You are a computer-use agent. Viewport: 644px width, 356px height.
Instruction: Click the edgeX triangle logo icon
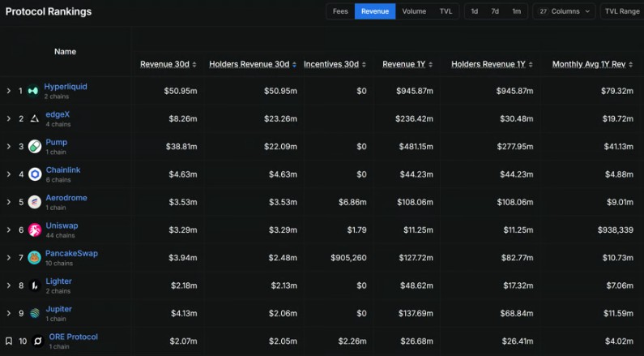(35, 118)
